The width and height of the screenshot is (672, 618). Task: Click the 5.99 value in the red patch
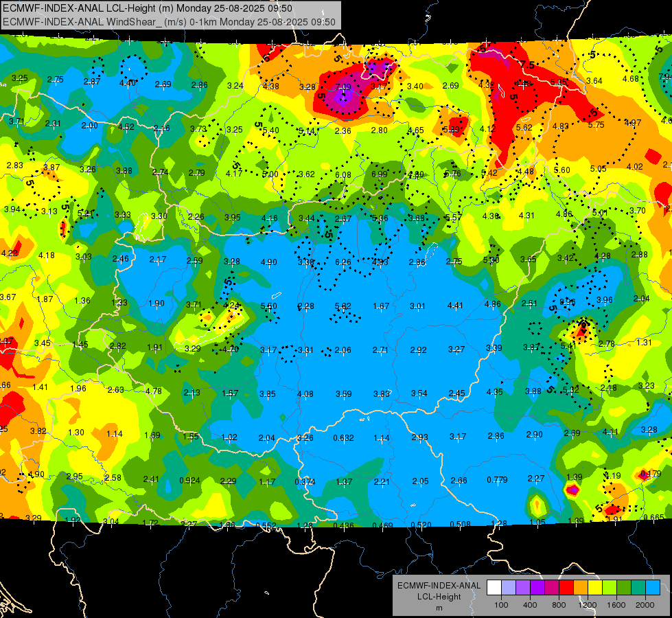click(451, 130)
